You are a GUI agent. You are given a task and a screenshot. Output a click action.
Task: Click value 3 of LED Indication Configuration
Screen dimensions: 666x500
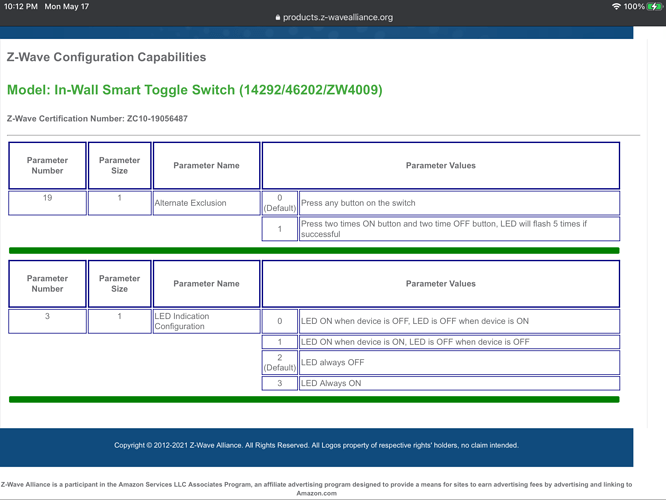[x=279, y=383]
